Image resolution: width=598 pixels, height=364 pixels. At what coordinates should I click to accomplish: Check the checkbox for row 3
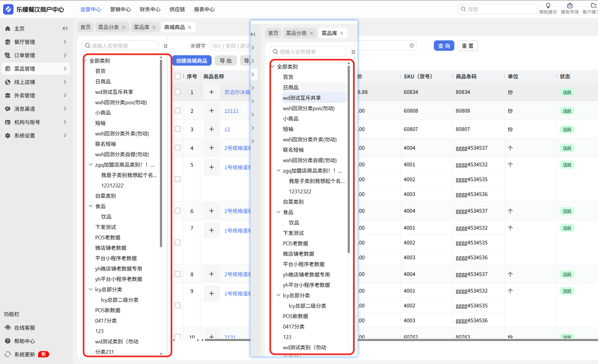pyautogui.click(x=178, y=129)
